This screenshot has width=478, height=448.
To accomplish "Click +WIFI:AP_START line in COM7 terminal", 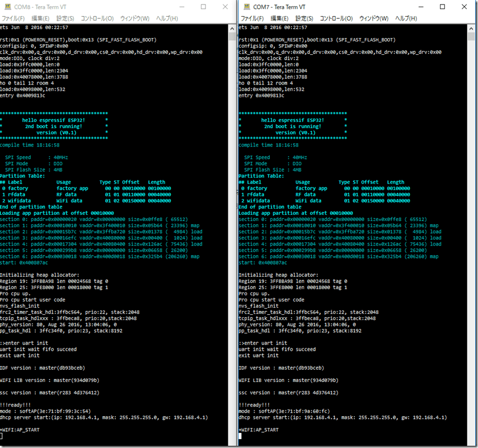I will (259, 430).
